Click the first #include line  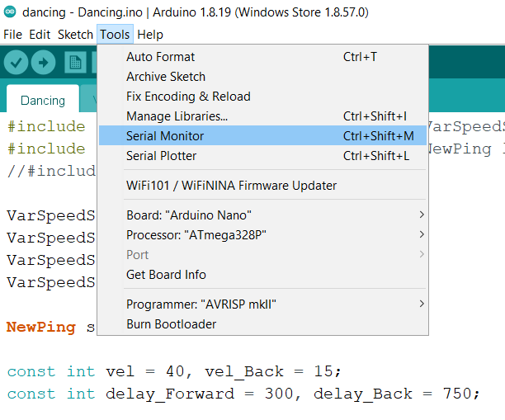click(46, 126)
